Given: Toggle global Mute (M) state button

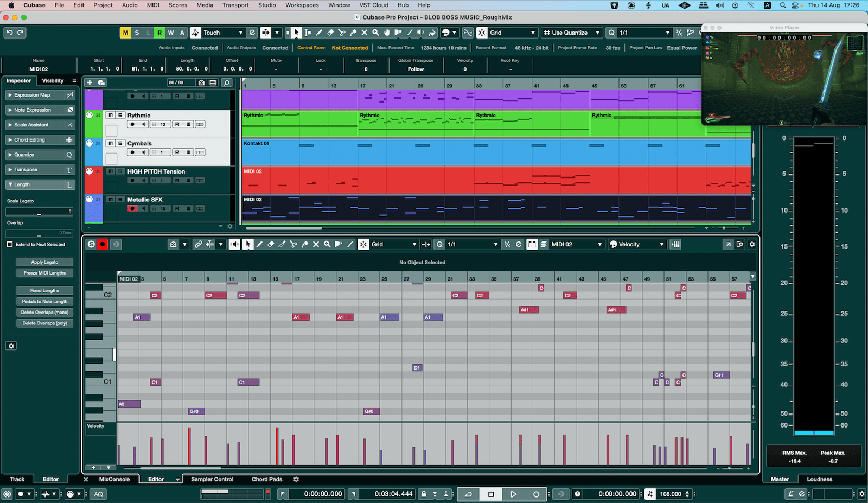Looking at the screenshot, I should [125, 33].
